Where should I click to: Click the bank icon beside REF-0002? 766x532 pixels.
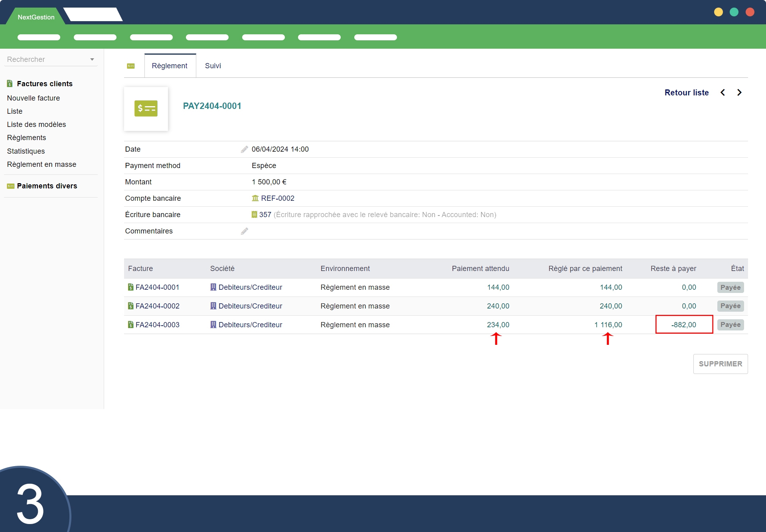point(255,198)
